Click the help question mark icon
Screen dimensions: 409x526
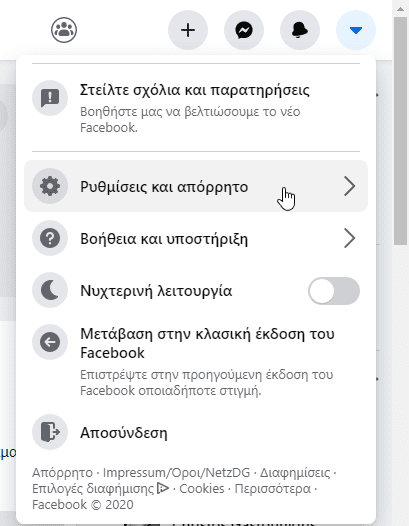click(x=50, y=238)
